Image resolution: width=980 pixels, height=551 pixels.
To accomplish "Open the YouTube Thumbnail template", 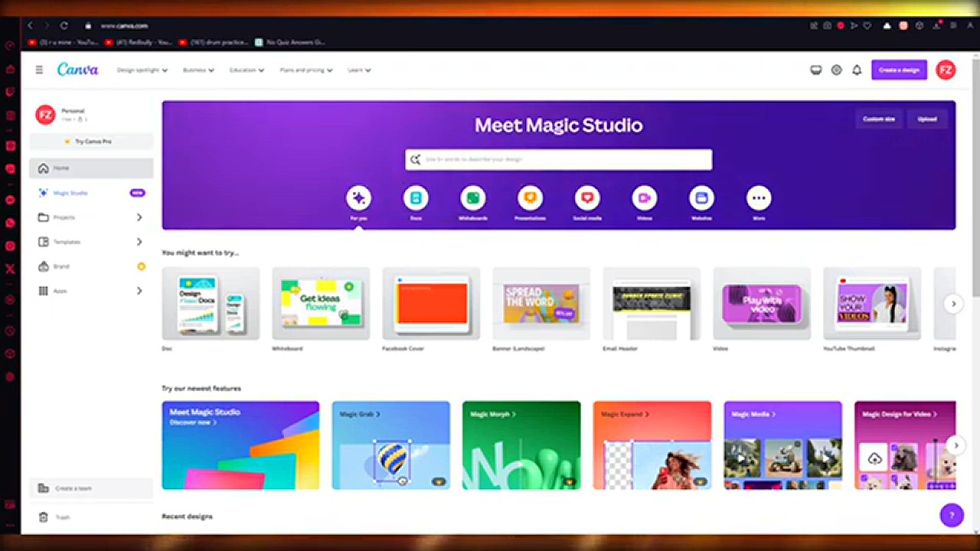I will (872, 304).
